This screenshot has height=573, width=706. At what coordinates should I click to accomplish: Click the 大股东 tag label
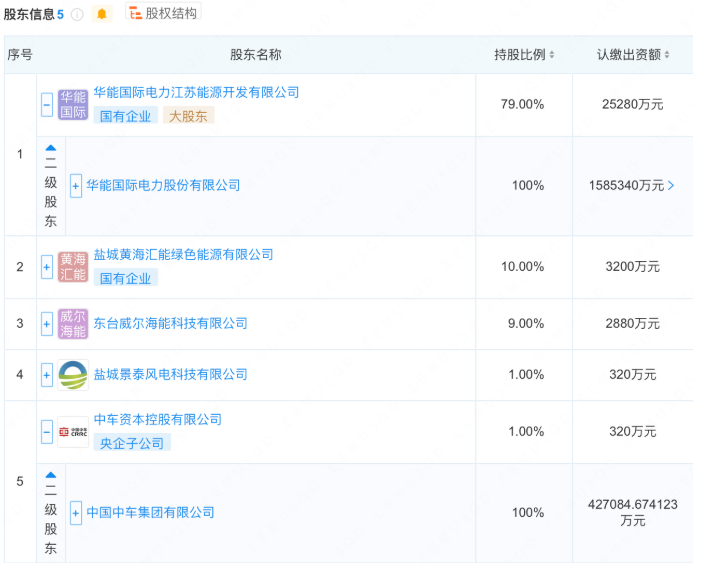pos(188,116)
